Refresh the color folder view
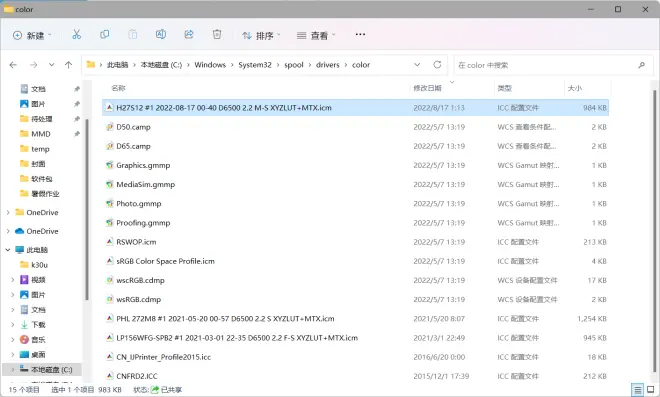Viewport: 660px width, 397px height. coord(437,65)
